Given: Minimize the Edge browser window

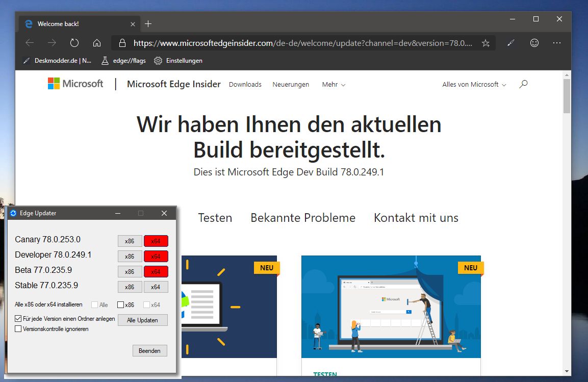Looking at the screenshot, I should pos(513,19).
